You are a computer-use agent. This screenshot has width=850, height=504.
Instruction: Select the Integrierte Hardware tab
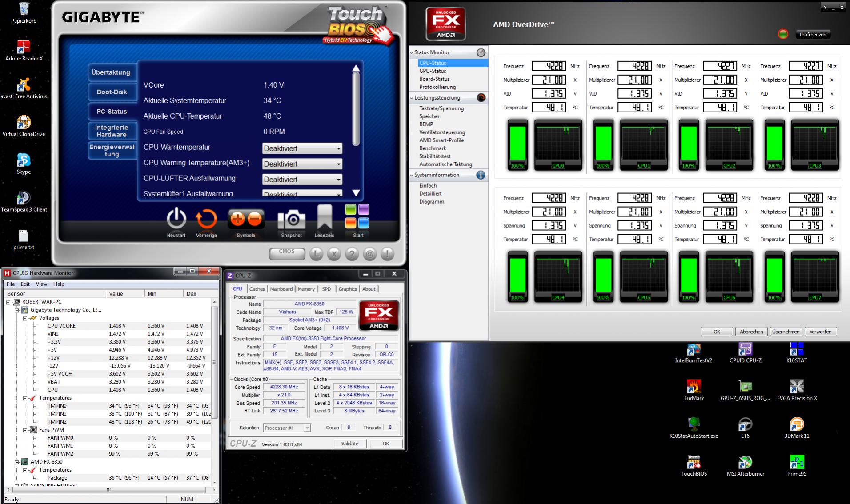coord(112,131)
